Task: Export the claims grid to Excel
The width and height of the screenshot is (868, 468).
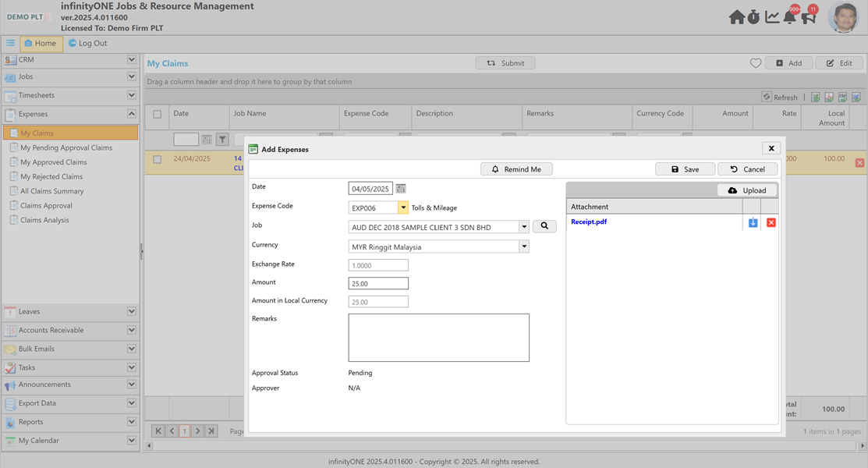Action: click(x=815, y=97)
